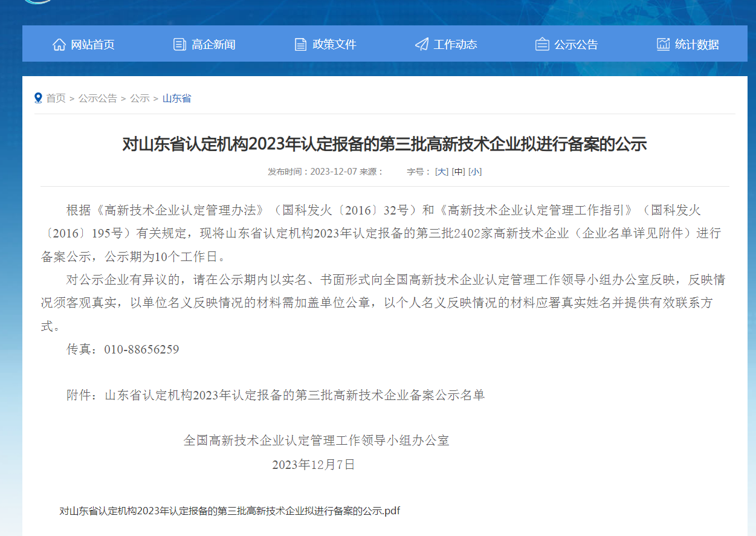
Task: Click the 公示 breadcrumb entry
Action: pos(140,98)
